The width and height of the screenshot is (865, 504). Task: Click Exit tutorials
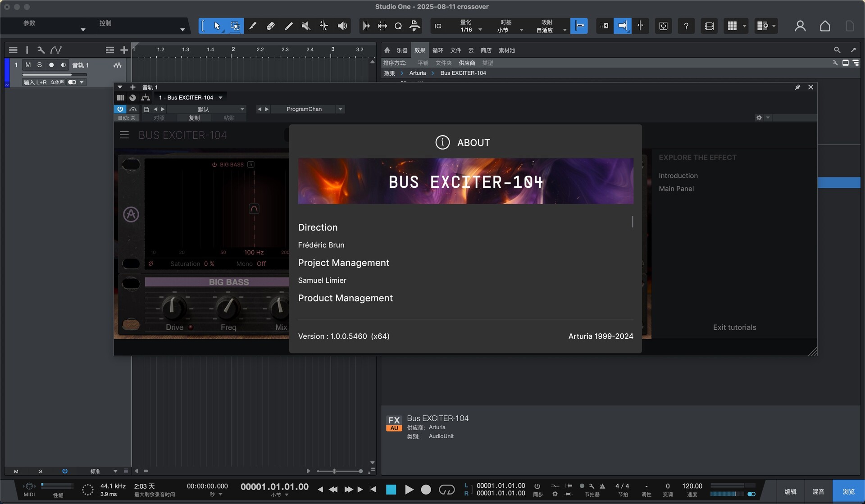(x=734, y=327)
